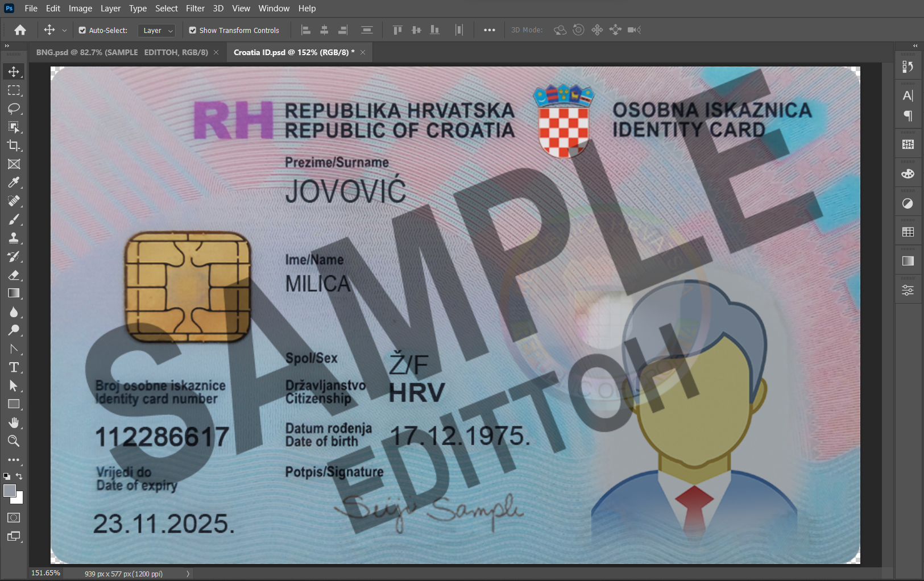Viewport: 924px width, 581px height.
Task: Select the Rectangle shape tool
Action: tap(14, 404)
